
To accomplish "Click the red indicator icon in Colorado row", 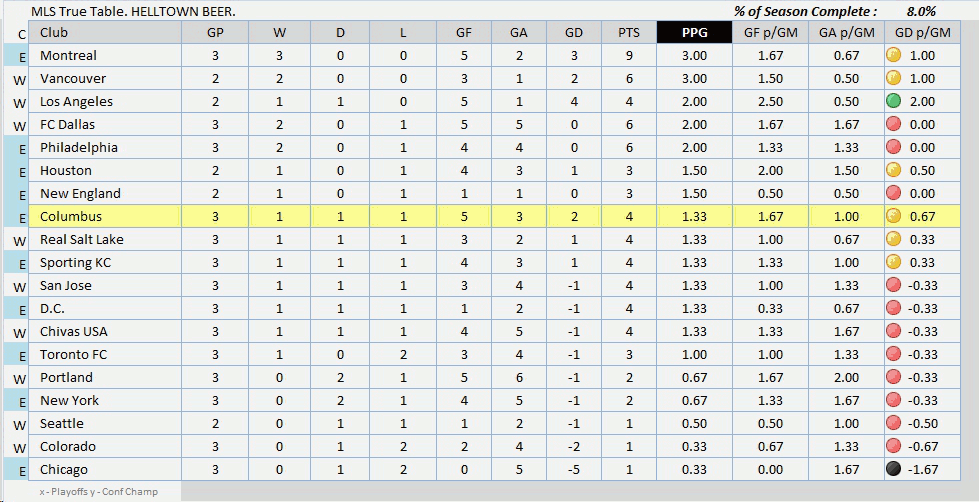I will 894,447.
